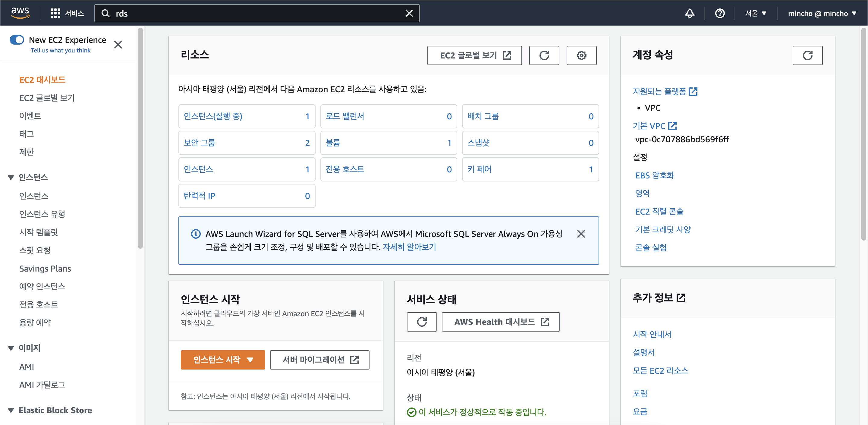The height and width of the screenshot is (425, 868).
Task: Collapse the 인스턴스 sidebar section
Action: 11,177
